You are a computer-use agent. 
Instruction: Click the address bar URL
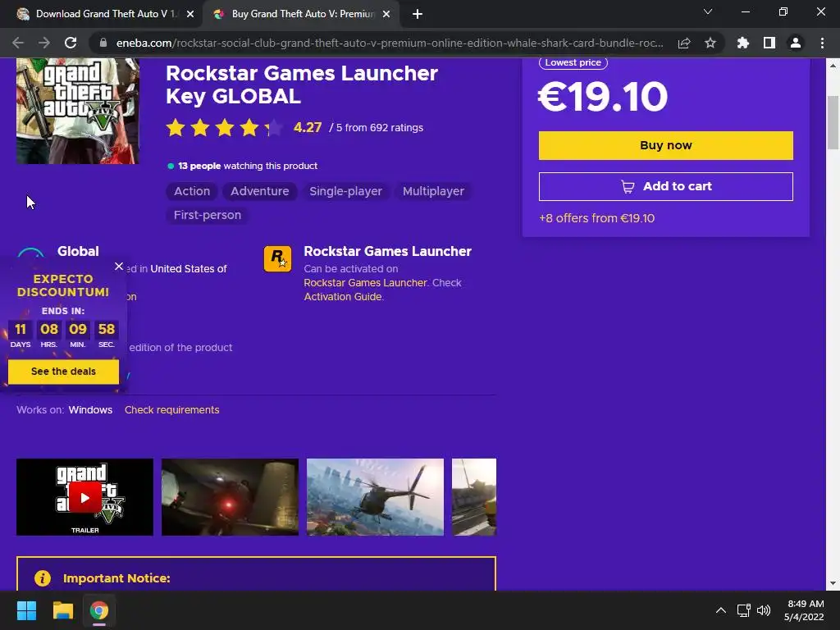(x=390, y=43)
